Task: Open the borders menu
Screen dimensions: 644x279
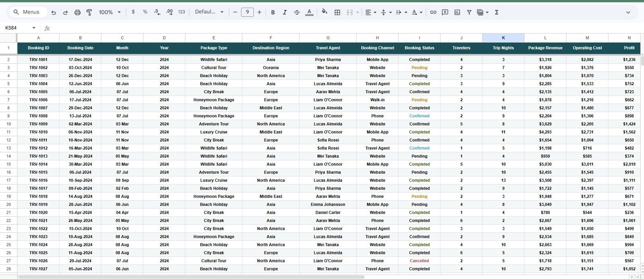Action: [337, 12]
